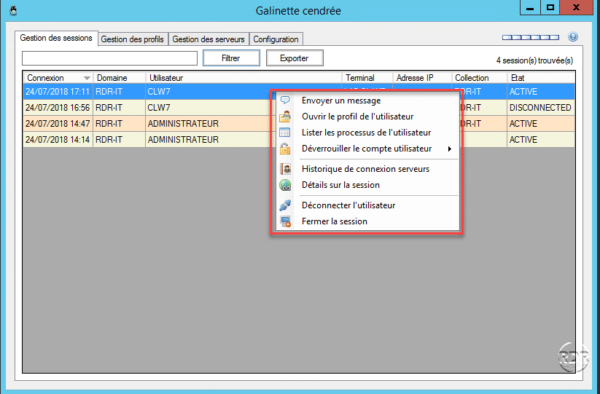The width and height of the screenshot is (600, 394).
Task: Click the user folder icon for Ouvrir le profil
Action: point(285,116)
